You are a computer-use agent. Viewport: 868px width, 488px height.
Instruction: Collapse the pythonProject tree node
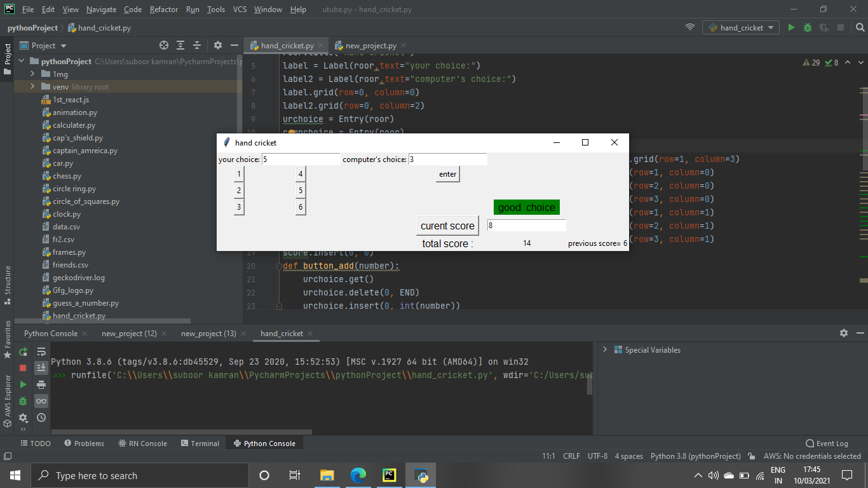click(21, 60)
